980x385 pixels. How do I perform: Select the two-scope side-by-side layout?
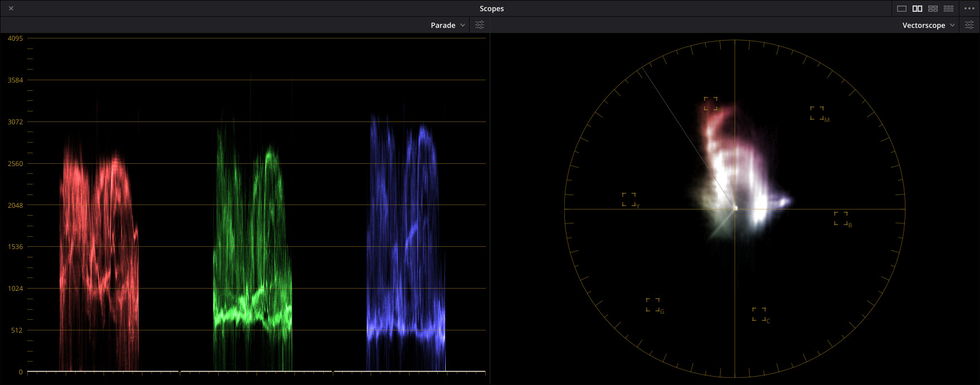tap(918, 8)
